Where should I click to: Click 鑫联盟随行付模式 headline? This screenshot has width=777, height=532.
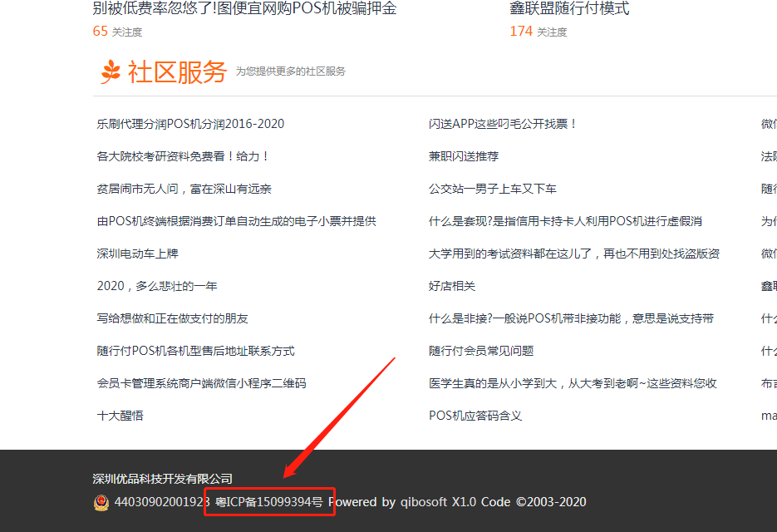coord(569,8)
